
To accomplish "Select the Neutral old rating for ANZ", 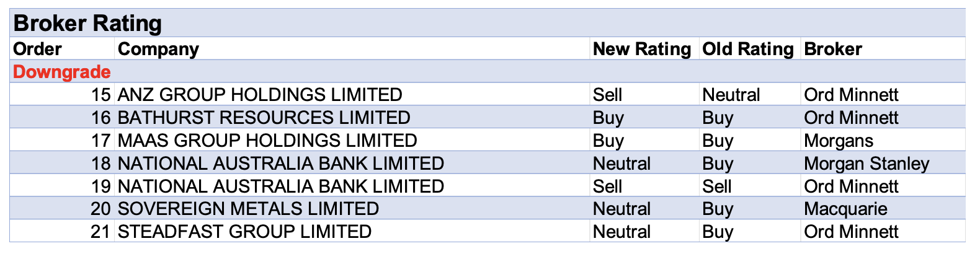I will point(731,95).
